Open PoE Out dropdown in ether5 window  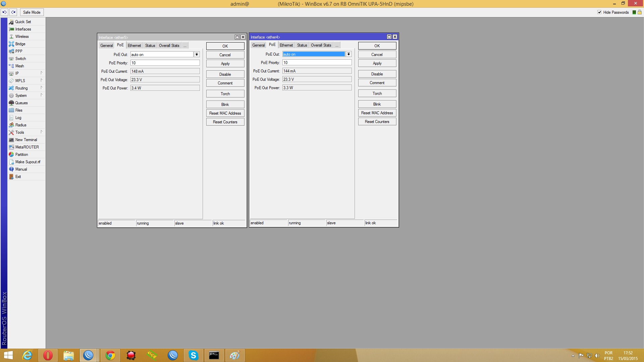point(197,54)
